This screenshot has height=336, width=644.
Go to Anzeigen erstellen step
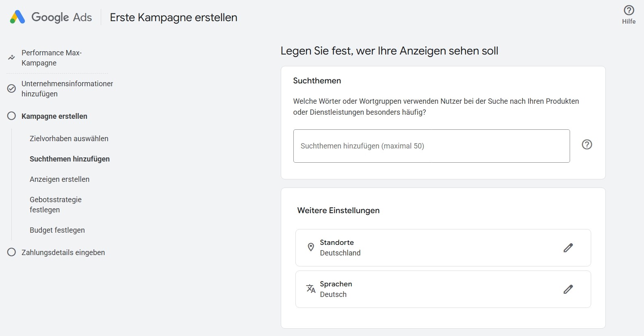(59, 179)
